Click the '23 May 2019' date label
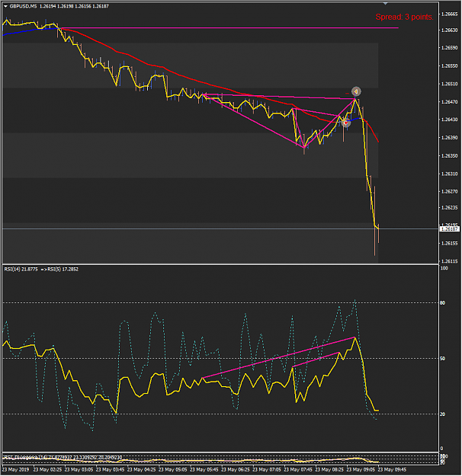The height and width of the screenshot is (476, 462). 16,470
